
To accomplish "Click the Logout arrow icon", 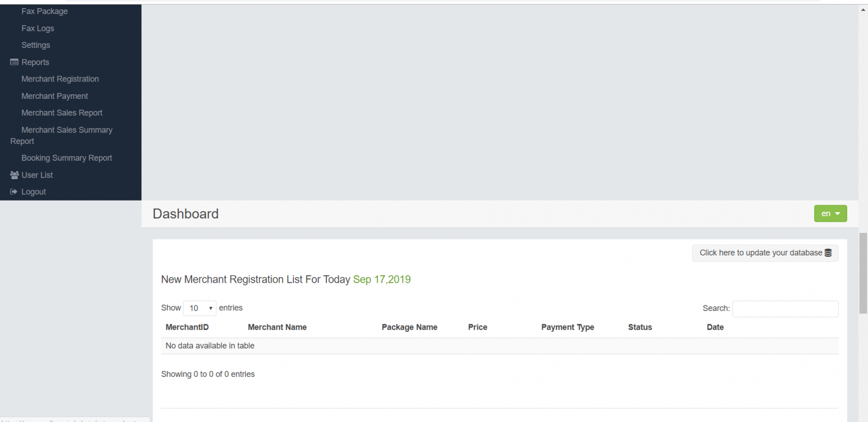I will tap(14, 191).
